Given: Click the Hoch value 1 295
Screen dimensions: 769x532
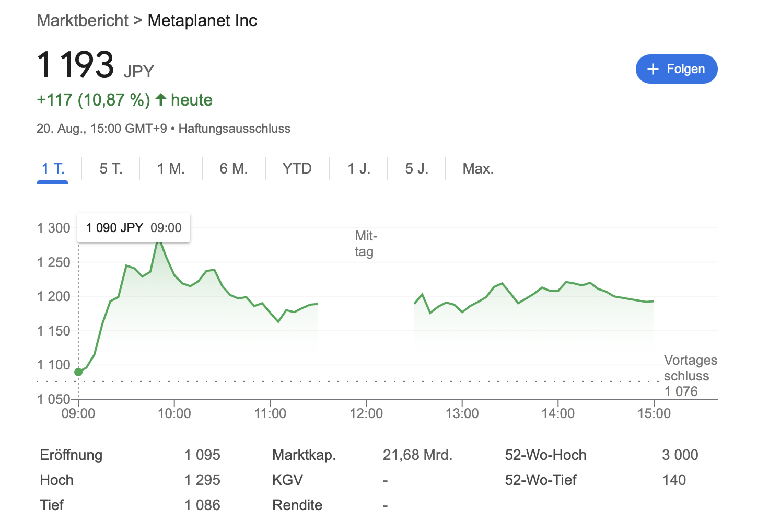Looking at the screenshot, I should 202,480.
